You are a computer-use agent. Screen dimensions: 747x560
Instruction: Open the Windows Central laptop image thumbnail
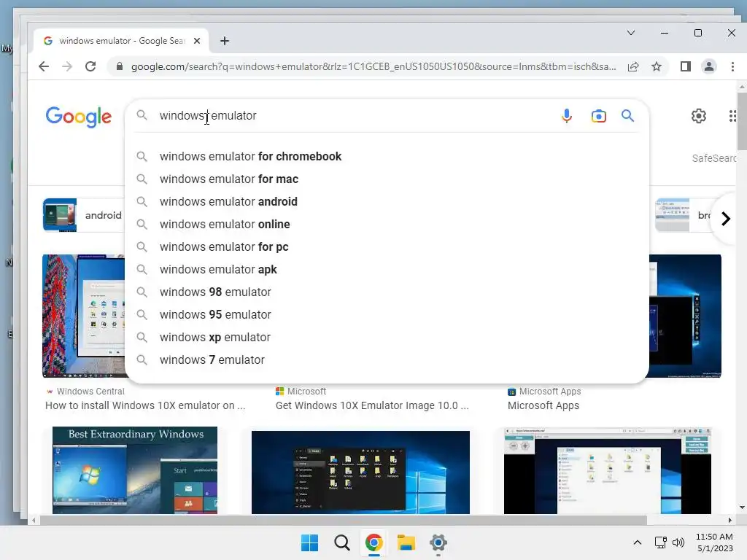83,316
